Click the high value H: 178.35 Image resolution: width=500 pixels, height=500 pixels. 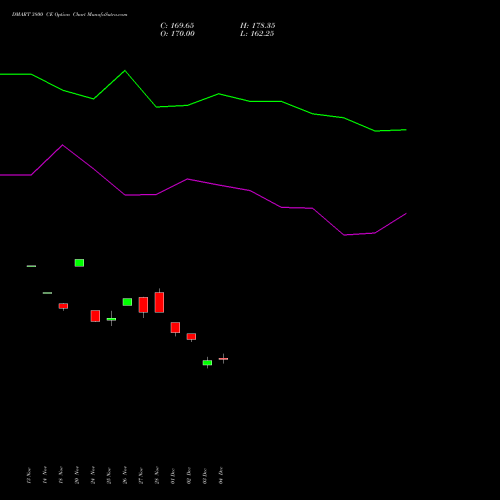pyautogui.click(x=258, y=26)
